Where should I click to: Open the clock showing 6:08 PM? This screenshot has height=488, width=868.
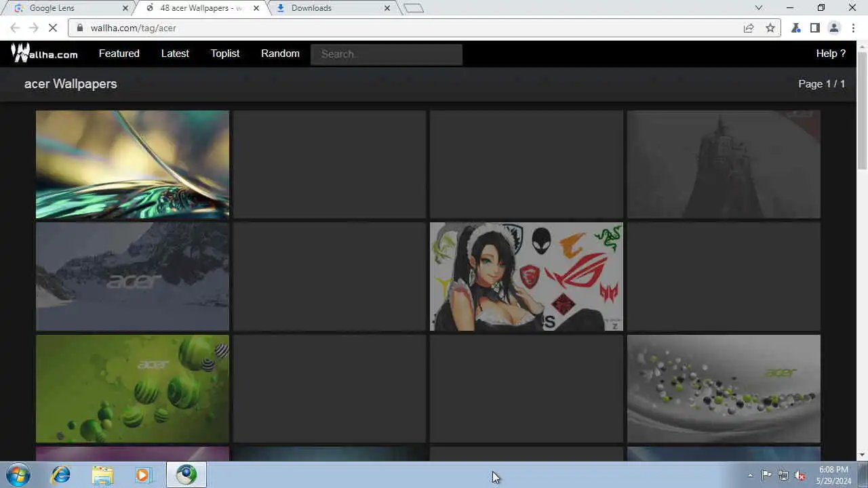[833, 475]
